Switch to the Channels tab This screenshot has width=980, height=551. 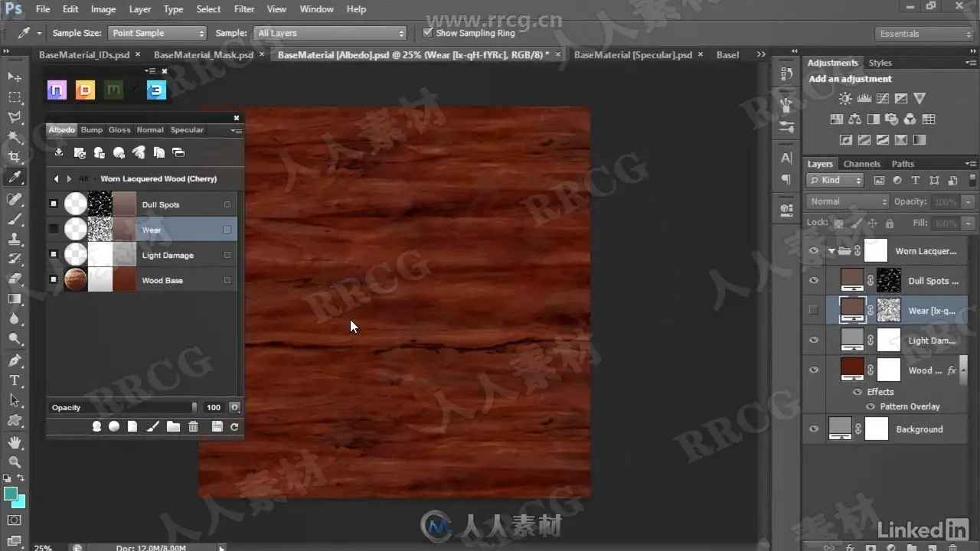(x=861, y=164)
